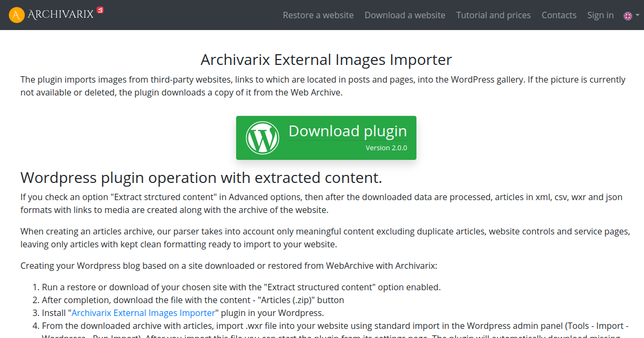Click paragraph starting 'If you check an option'
This screenshot has width=644, height=338.
pos(321,203)
